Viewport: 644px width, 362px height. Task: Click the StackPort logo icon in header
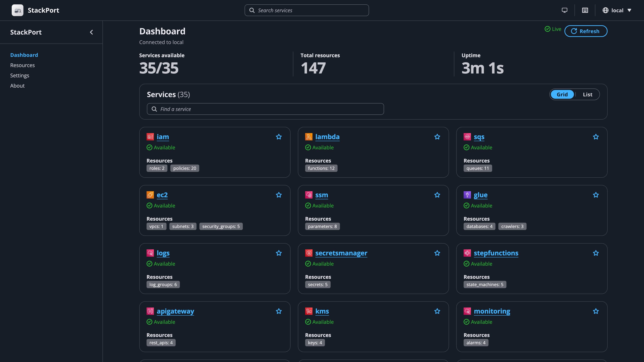point(18,10)
